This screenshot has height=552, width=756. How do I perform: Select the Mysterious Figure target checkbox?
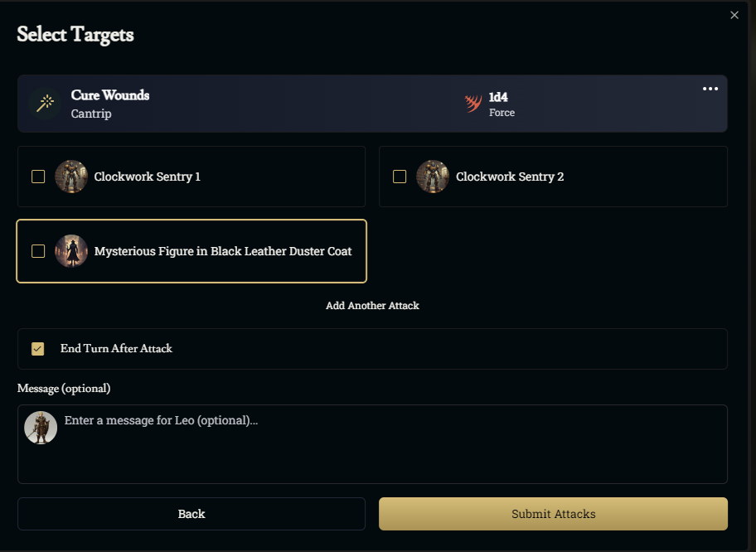(x=38, y=251)
